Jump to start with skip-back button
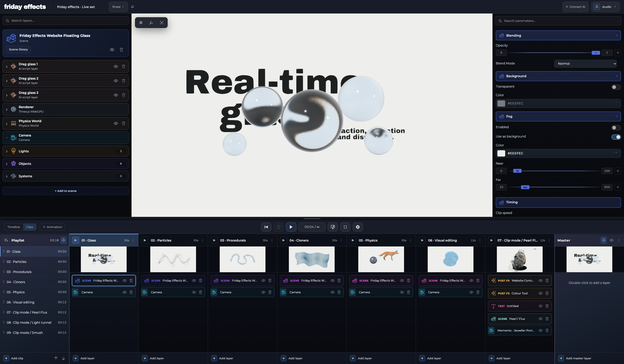Screen dimensions: 624x364 coord(266,227)
